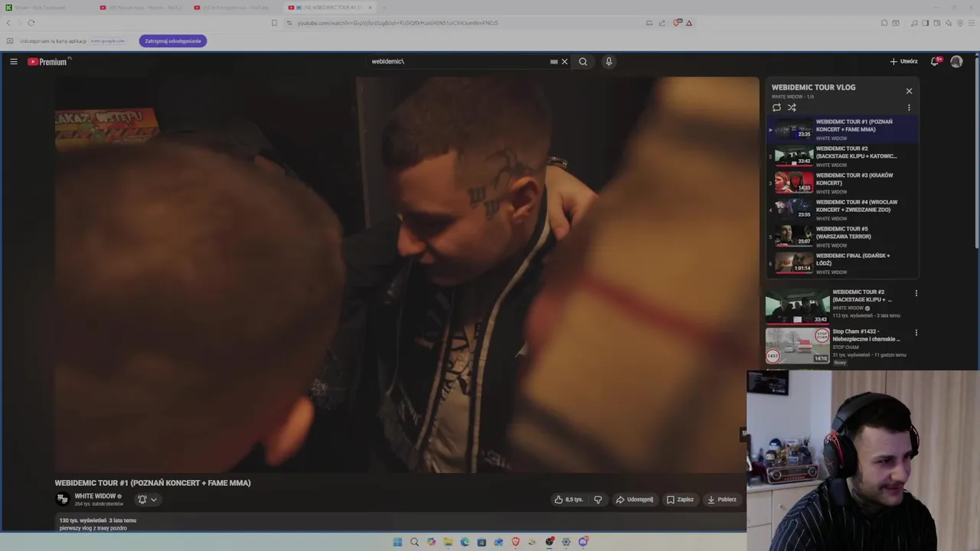Go back in browser history
Screen dimensions: 980x551
tap(9, 23)
